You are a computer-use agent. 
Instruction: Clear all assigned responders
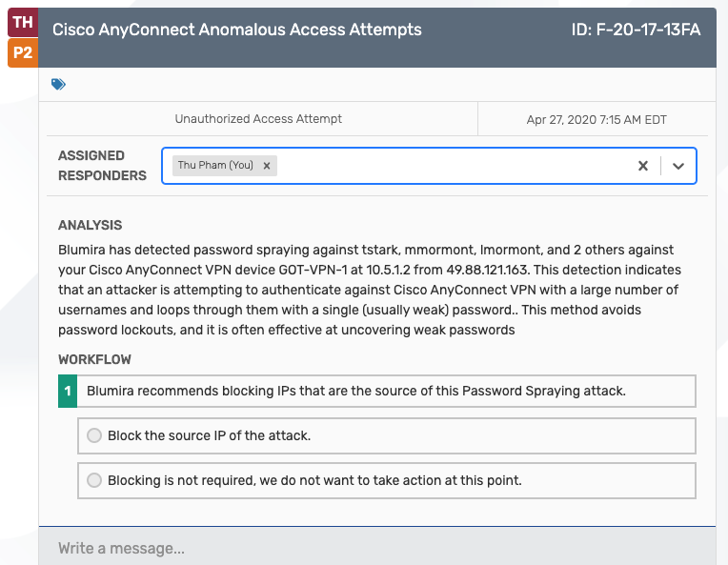(x=643, y=166)
